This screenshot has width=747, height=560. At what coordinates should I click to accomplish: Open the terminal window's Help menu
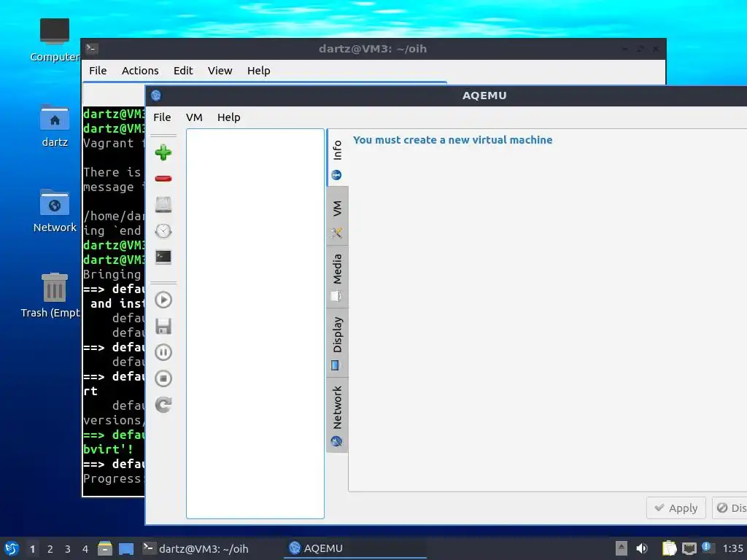point(259,71)
